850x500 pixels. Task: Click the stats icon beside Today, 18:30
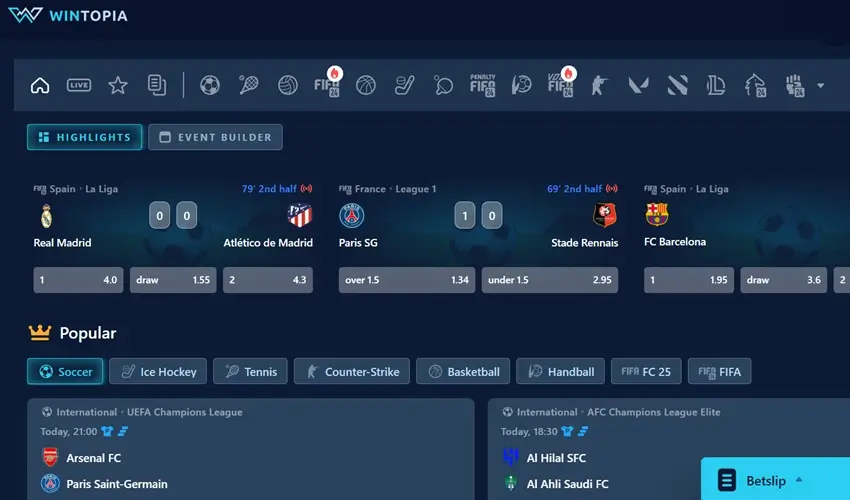pos(583,432)
